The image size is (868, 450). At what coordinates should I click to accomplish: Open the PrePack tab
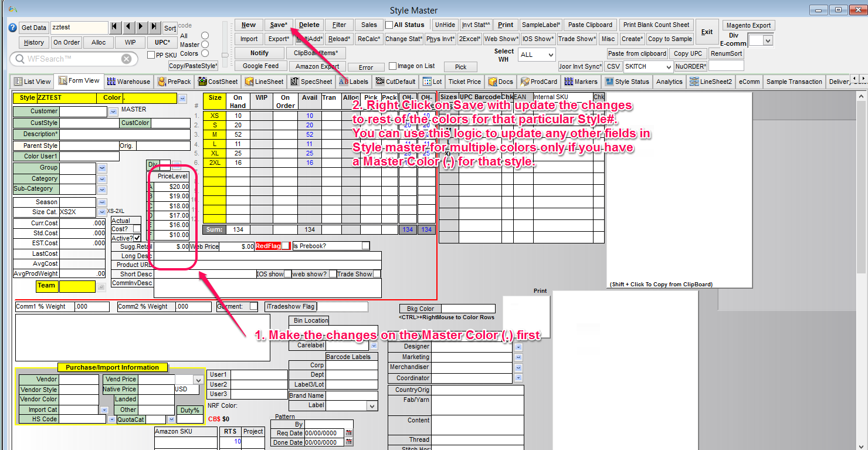click(x=174, y=82)
